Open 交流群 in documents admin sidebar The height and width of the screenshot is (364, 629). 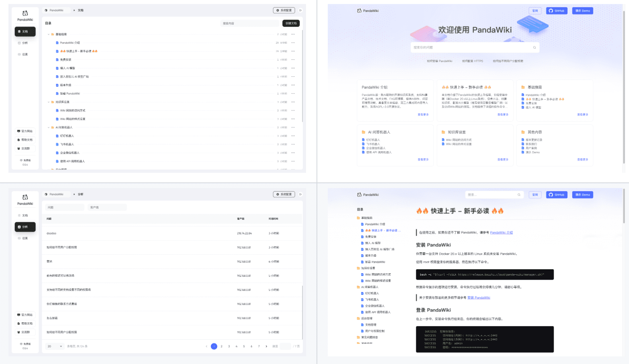(25, 149)
